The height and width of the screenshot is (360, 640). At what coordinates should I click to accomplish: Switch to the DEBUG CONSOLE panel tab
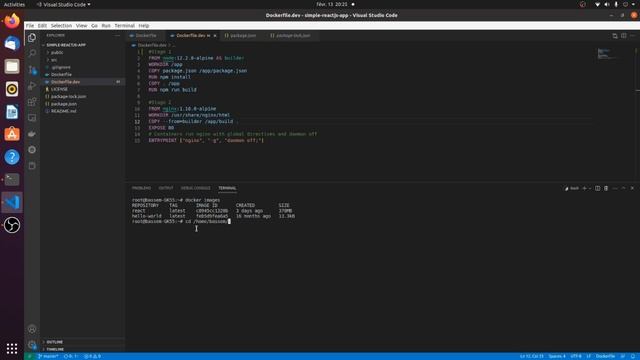point(196,188)
